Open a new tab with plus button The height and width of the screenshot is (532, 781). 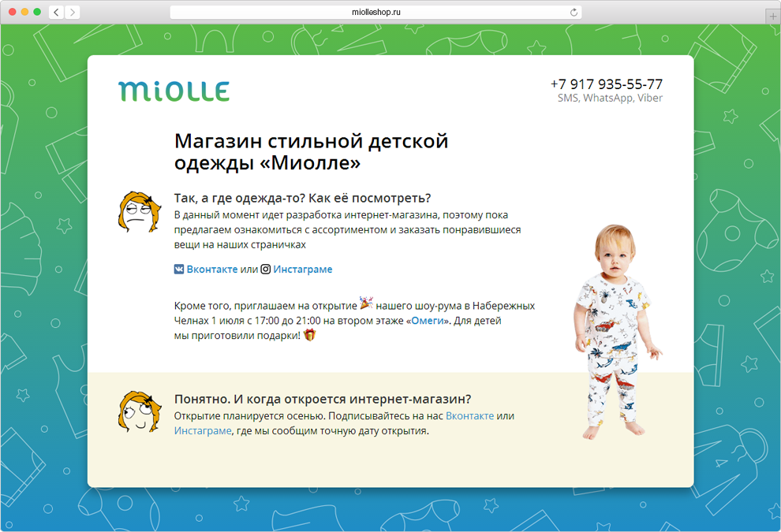click(774, 17)
